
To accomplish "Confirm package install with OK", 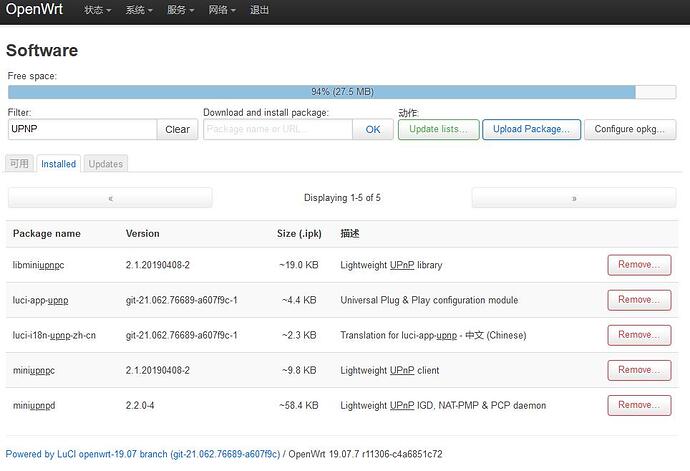I will (x=373, y=129).
